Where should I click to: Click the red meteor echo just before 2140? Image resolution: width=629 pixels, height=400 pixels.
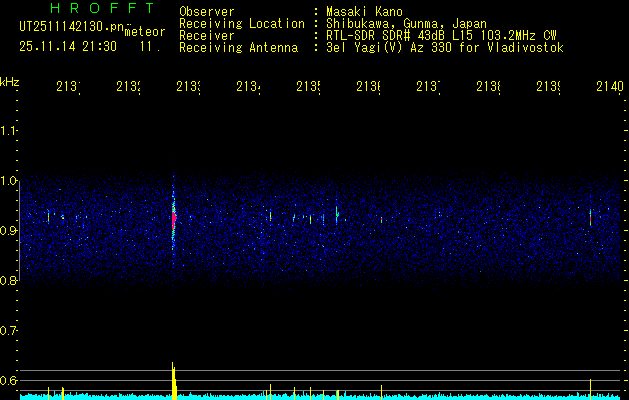pos(590,219)
